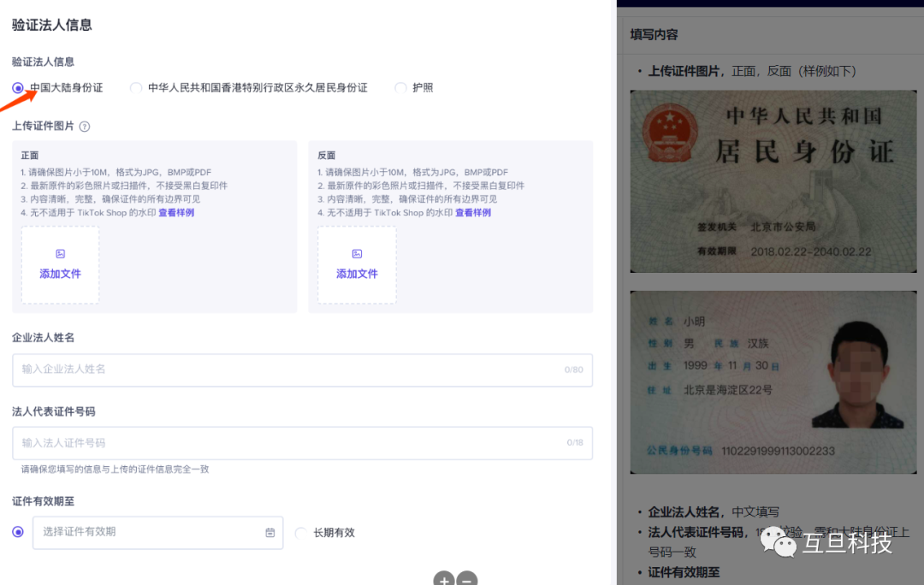Choose 中华人民共和国香港特别行政区永久居民身份证 radio option
924x585 pixels.
(136, 88)
